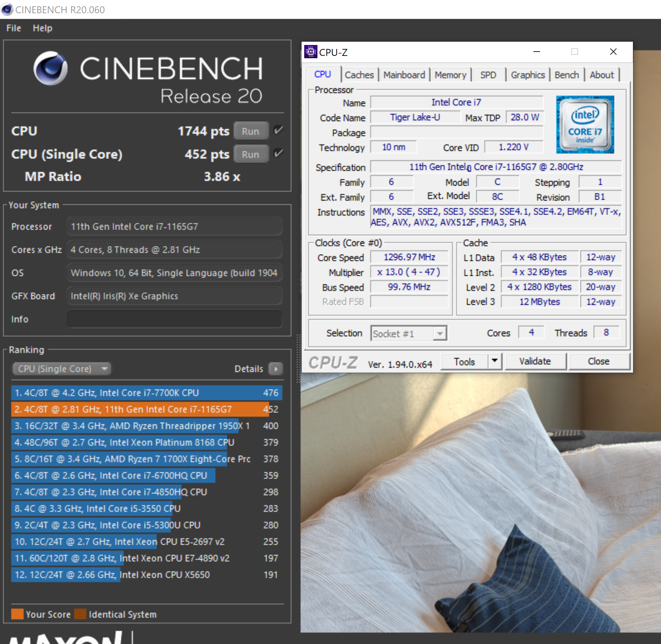Select ranking row AMD Ryzen Threadripper 1950X
Screen dimensions: 661x644
click(147, 426)
